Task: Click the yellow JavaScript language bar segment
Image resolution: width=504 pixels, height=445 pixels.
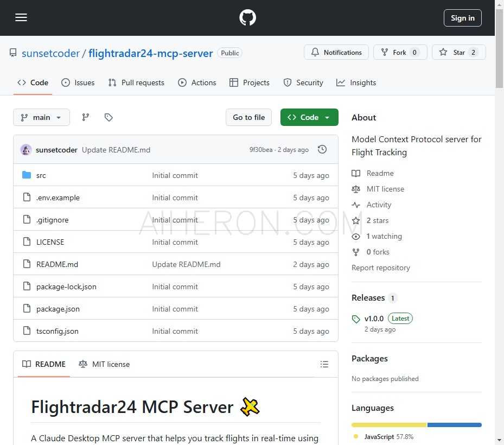Action: point(389,425)
